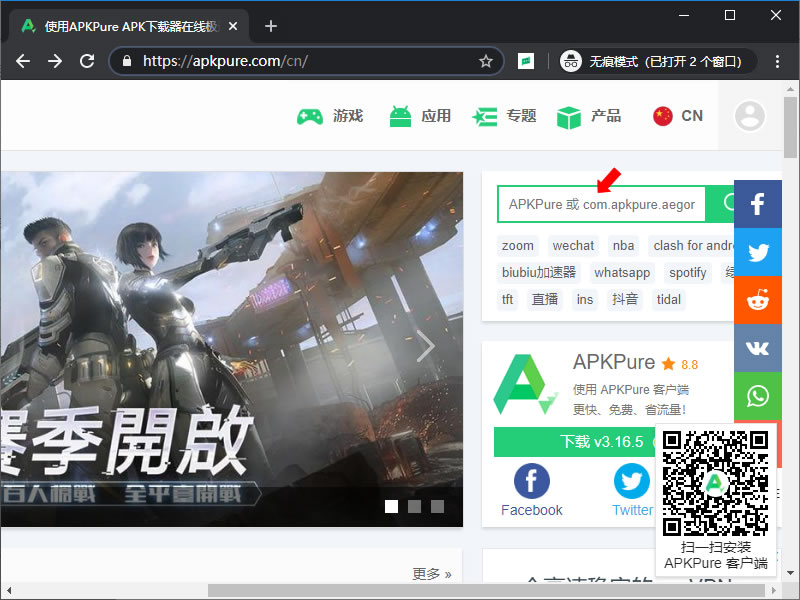Image resolution: width=800 pixels, height=600 pixels.
Task: Change the CN region language selector
Action: [678, 116]
